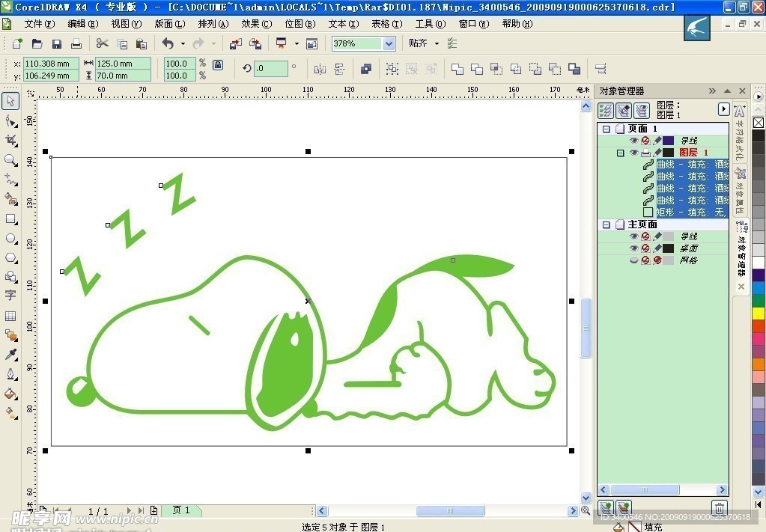Click the Undo arrow icon
The image size is (766, 532).
click(x=168, y=43)
